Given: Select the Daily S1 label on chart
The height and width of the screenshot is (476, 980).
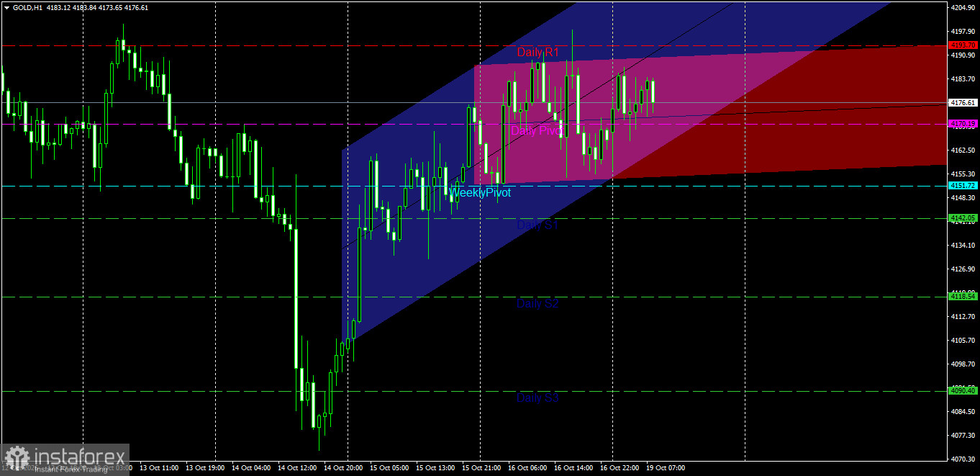Looking at the screenshot, I should [x=537, y=225].
